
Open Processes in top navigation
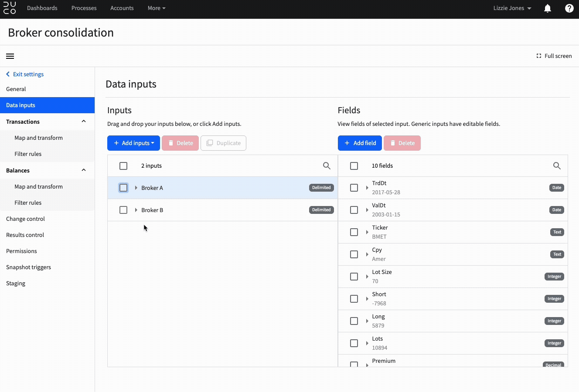click(84, 8)
